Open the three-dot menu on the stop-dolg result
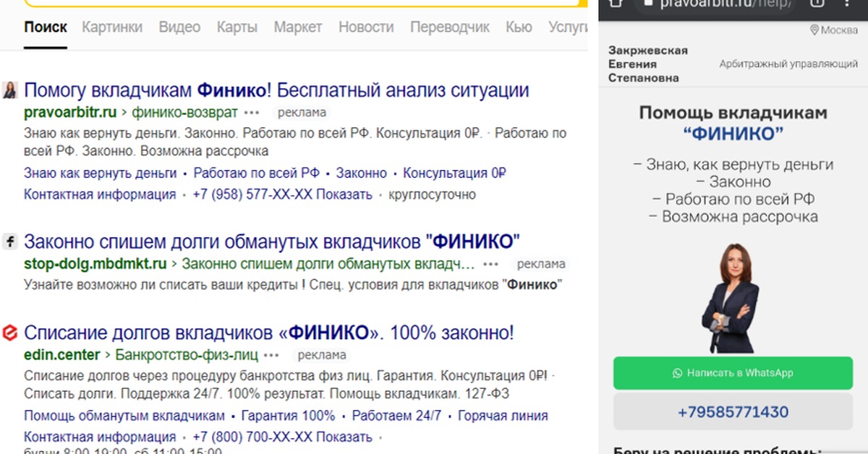The width and height of the screenshot is (868, 454). (491, 264)
